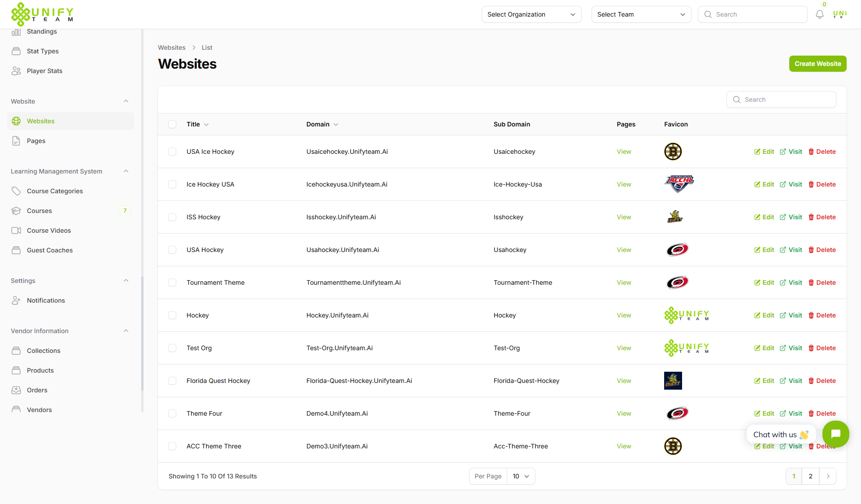Select the Course Videos sidebar icon

pyautogui.click(x=17, y=230)
